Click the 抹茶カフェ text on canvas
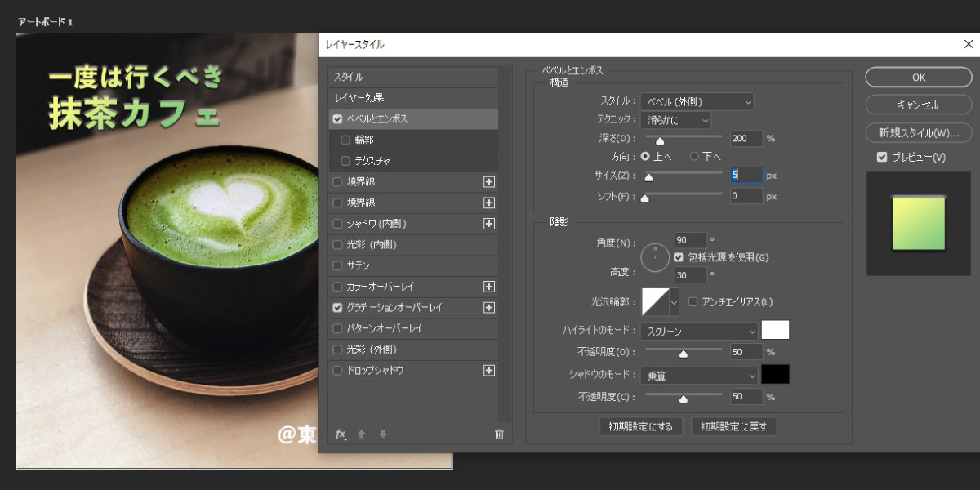980x490 pixels. point(133,113)
